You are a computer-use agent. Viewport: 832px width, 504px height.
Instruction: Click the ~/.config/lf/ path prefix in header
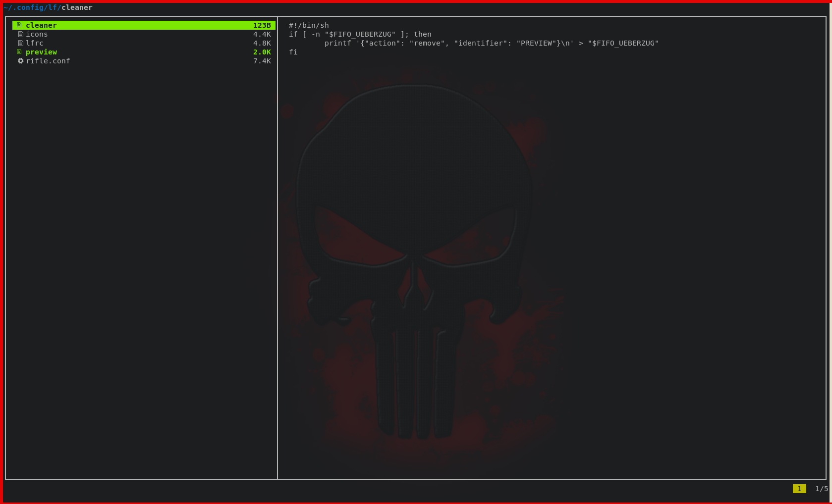[32, 7]
